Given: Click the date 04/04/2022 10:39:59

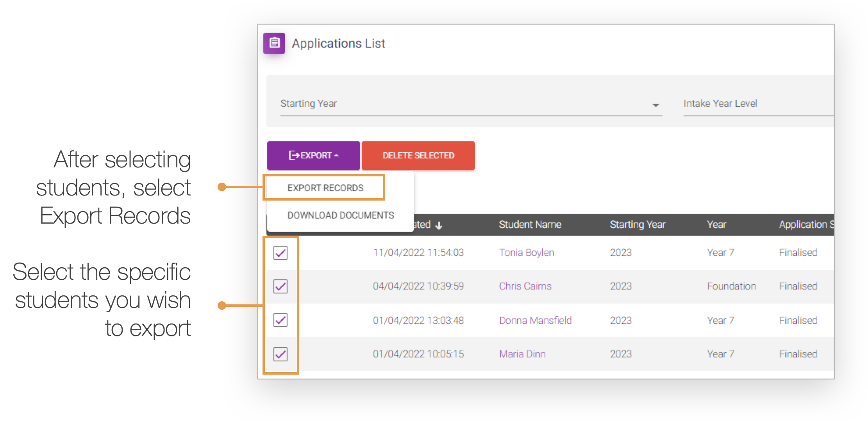Looking at the screenshot, I should click(x=418, y=286).
